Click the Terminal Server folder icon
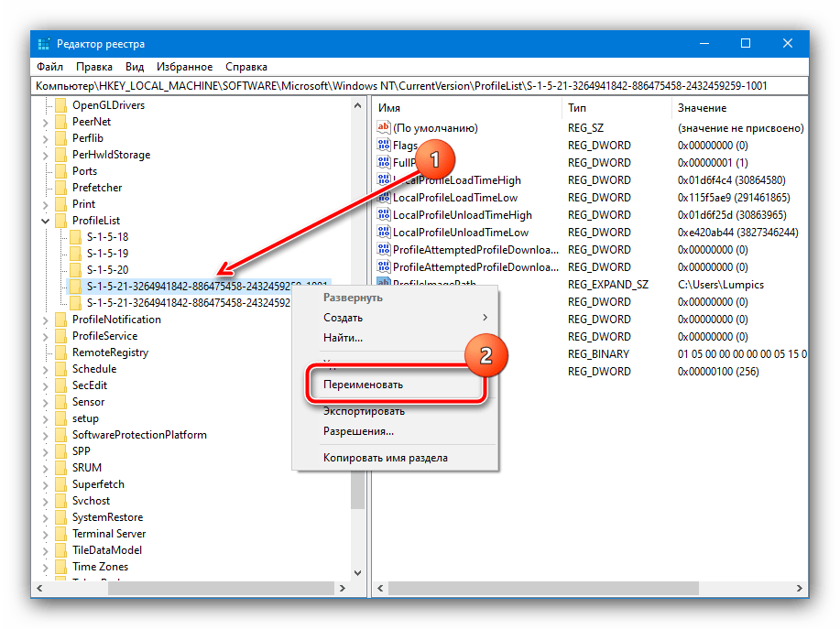 (x=61, y=534)
